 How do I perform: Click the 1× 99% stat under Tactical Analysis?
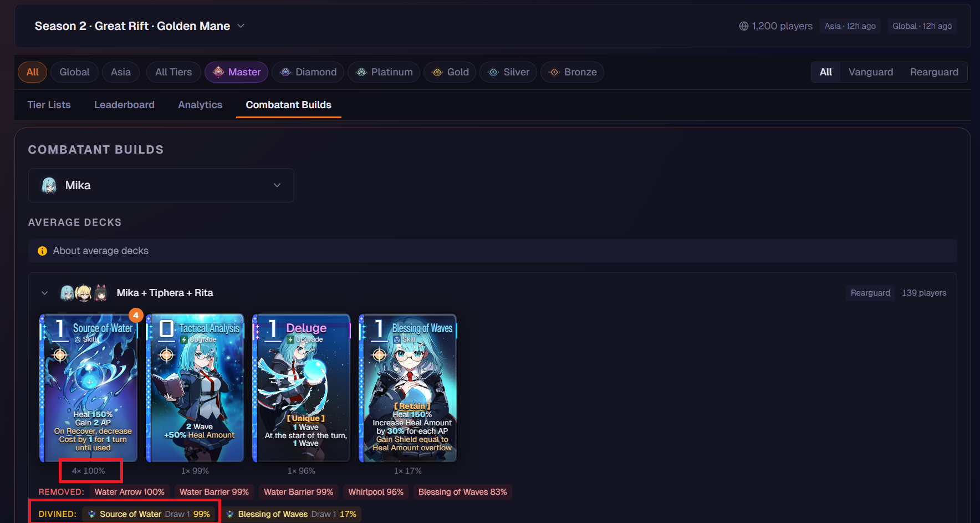coord(195,471)
